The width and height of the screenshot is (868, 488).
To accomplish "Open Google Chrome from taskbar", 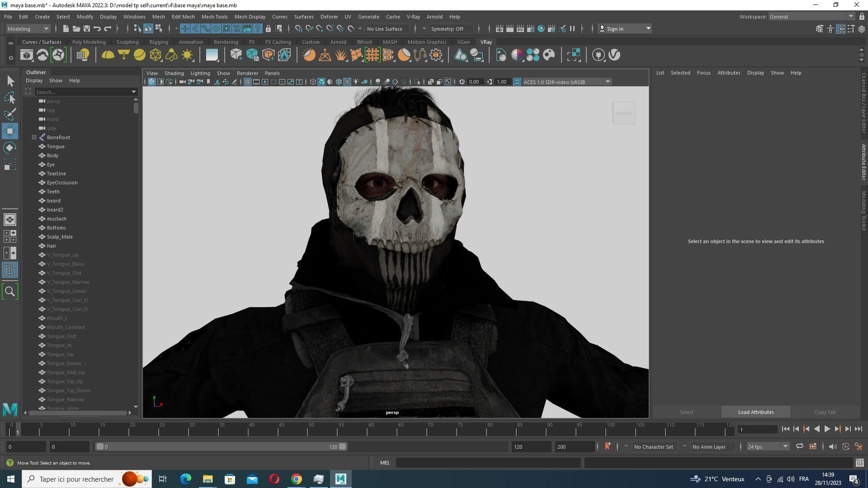I will click(297, 479).
